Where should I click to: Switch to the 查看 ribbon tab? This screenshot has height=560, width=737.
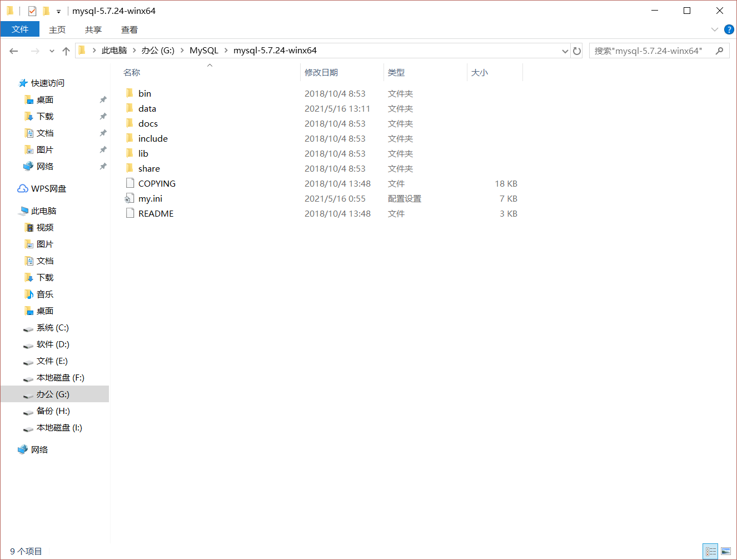(129, 29)
